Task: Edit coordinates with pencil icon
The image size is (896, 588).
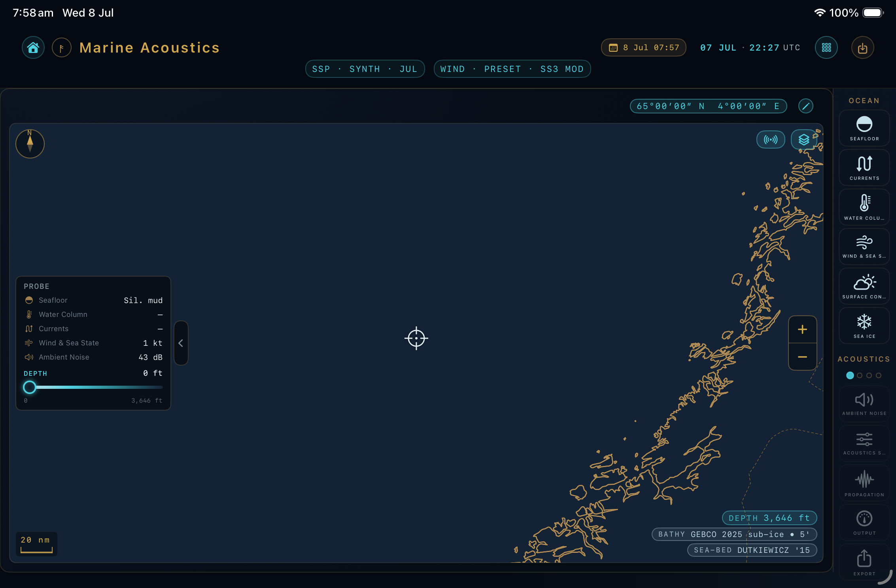Action: 806,106
